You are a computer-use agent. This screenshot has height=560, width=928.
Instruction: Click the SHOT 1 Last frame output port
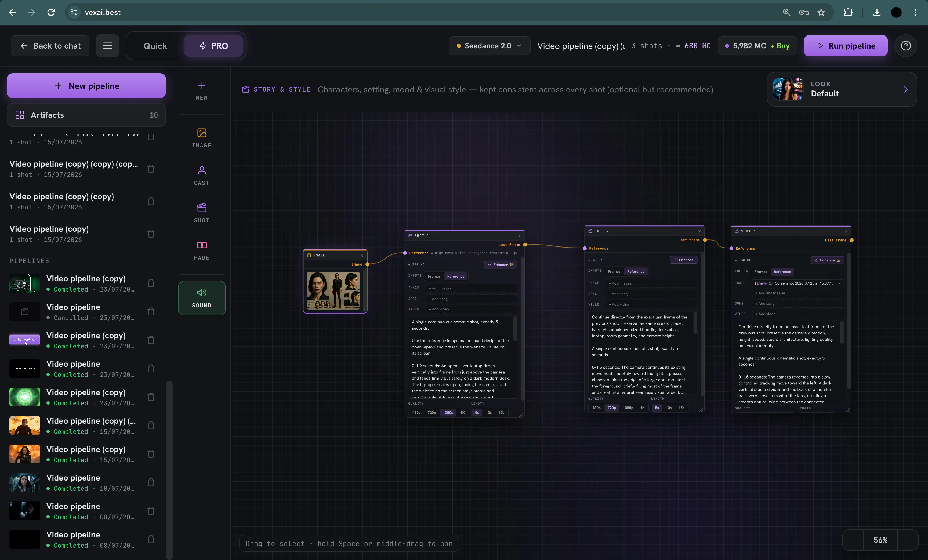click(525, 245)
